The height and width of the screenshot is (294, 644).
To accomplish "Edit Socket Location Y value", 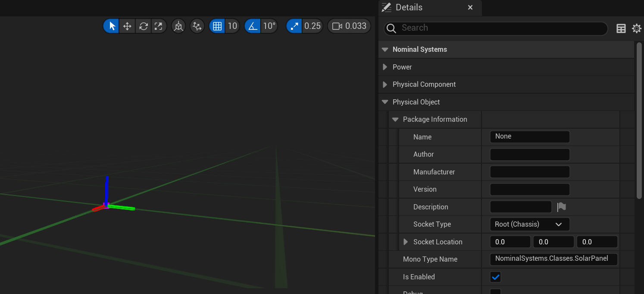I will coord(554,242).
